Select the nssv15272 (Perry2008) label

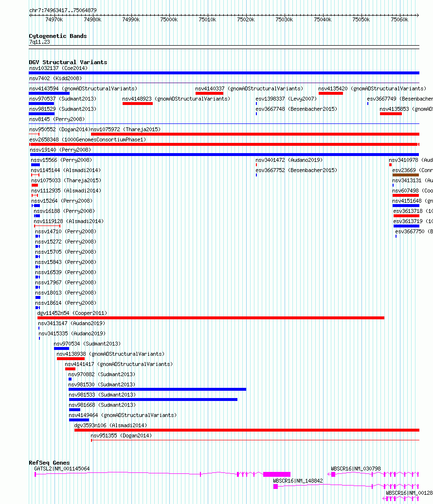click(66, 242)
